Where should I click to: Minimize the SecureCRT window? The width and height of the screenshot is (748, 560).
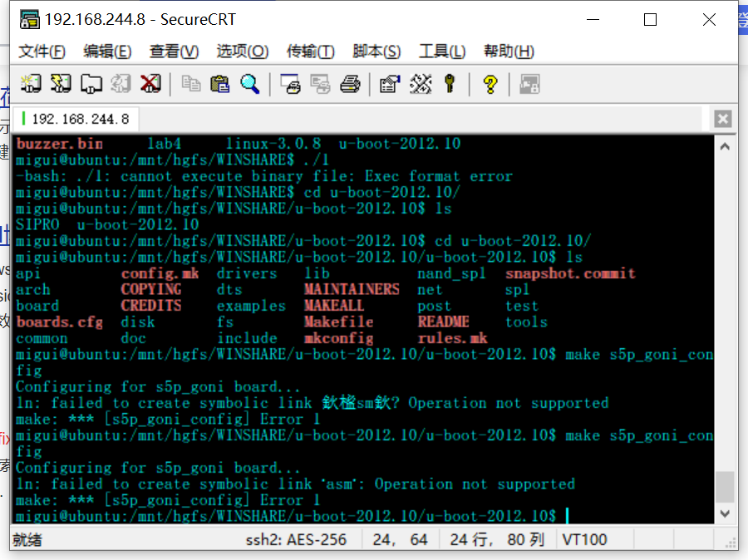pos(593,20)
